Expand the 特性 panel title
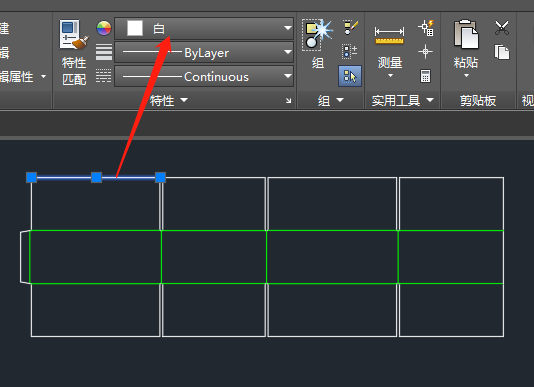The height and width of the screenshot is (387, 534). point(169,100)
